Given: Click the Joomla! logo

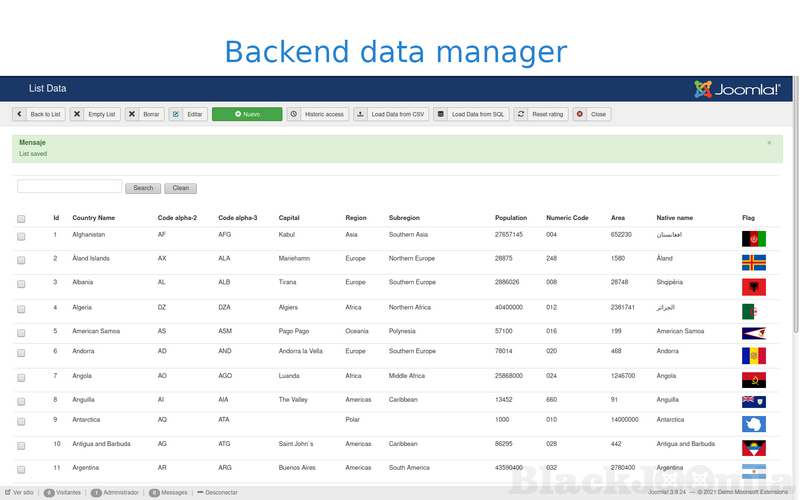Looking at the screenshot, I should [x=737, y=89].
